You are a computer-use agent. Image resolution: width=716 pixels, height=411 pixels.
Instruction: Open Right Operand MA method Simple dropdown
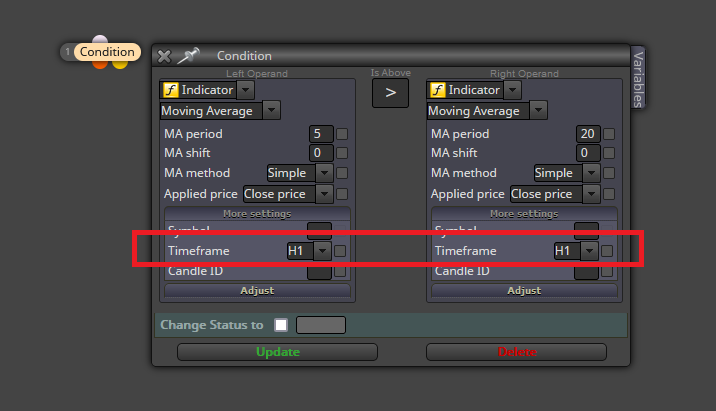pos(591,173)
